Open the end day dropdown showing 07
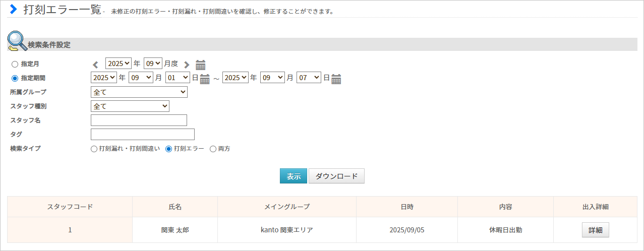Viewport: 644px width, 251px height. pos(309,78)
